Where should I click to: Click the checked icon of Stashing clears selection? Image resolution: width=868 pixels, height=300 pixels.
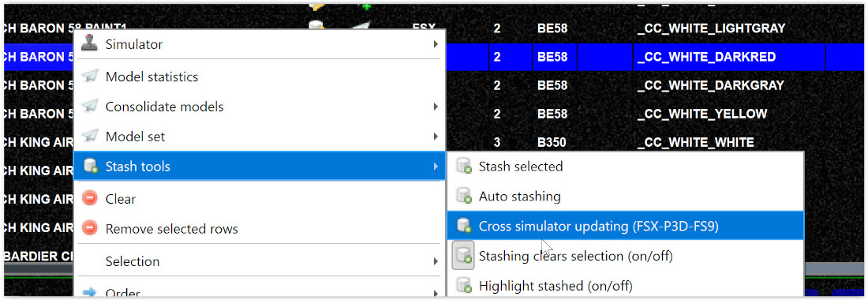(463, 256)
